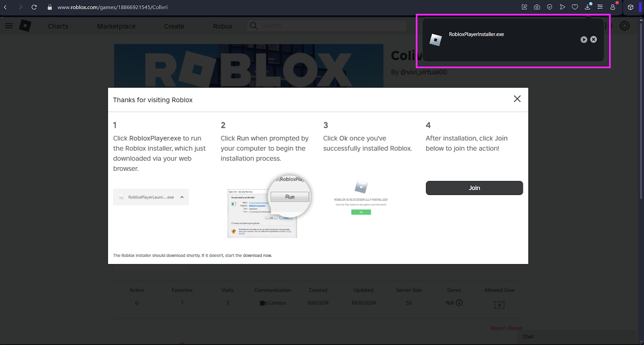Click the RobloxPlayerLauncher exe illustration

point(151,197)
